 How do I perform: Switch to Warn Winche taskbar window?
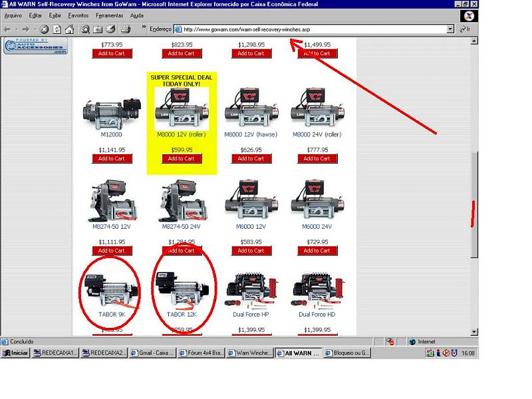coord(250,353)
